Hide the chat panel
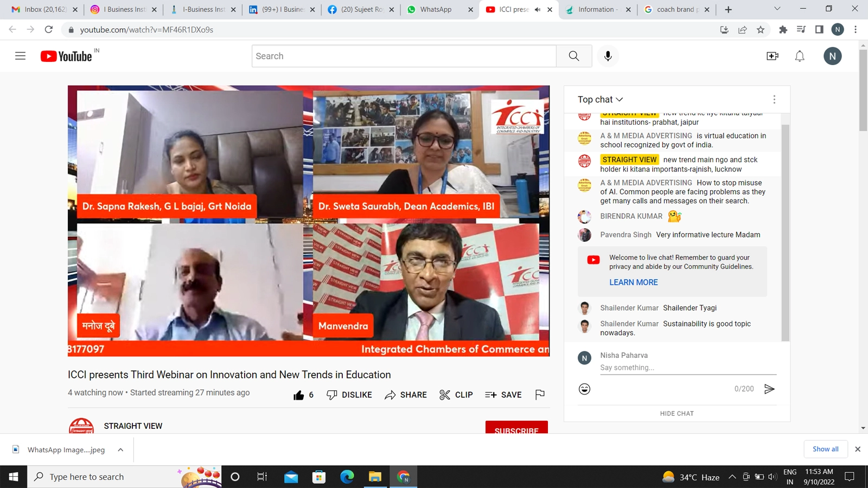The width and height of the screenshot is (868, 488). pos(676,413)
